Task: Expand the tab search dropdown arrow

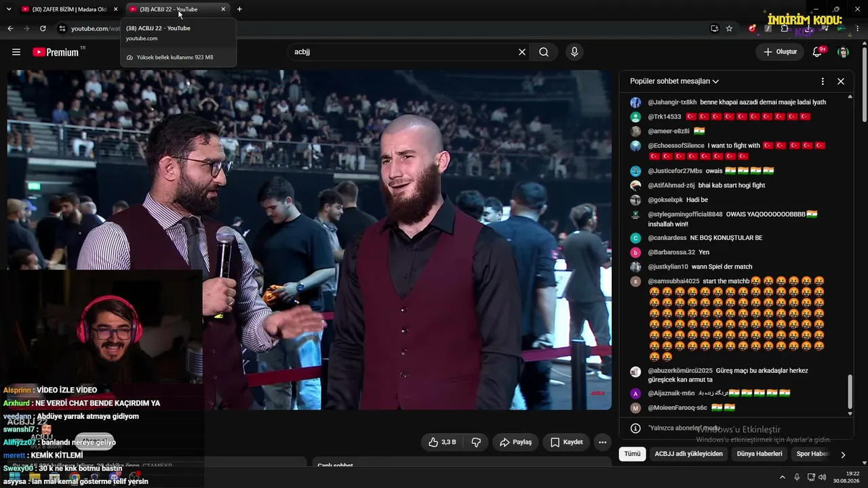Action: [9, 9]
